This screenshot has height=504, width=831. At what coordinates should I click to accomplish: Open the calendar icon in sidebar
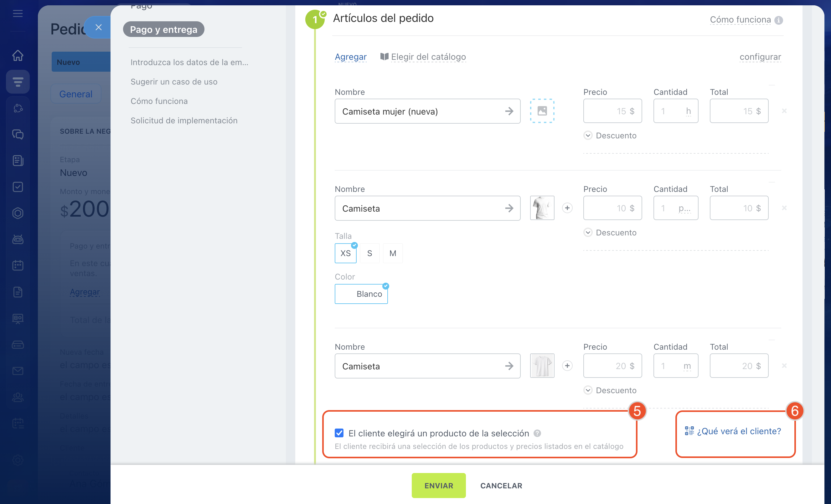18,265
